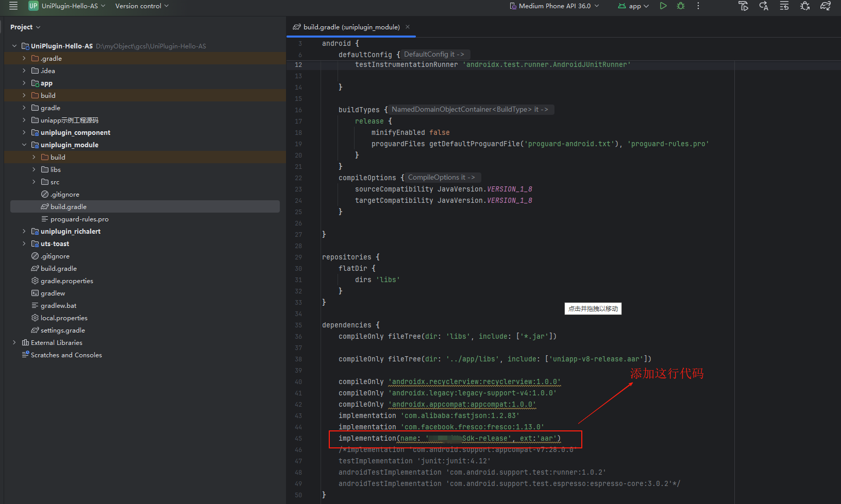Open the main hamburger menu
This screenshot has width=841, height=504.
coord(13,6)
